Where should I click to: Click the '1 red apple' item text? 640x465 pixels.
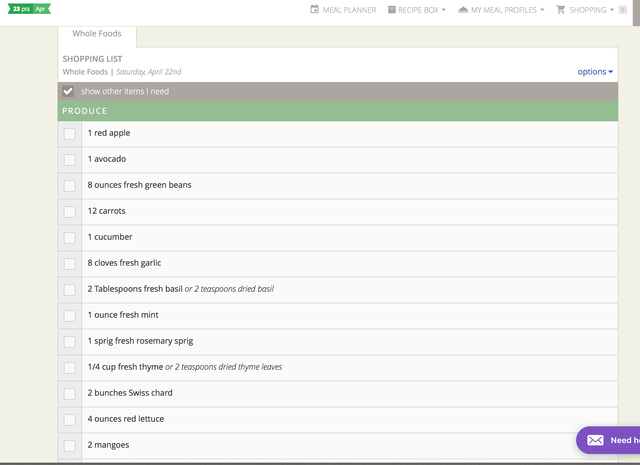109,133
